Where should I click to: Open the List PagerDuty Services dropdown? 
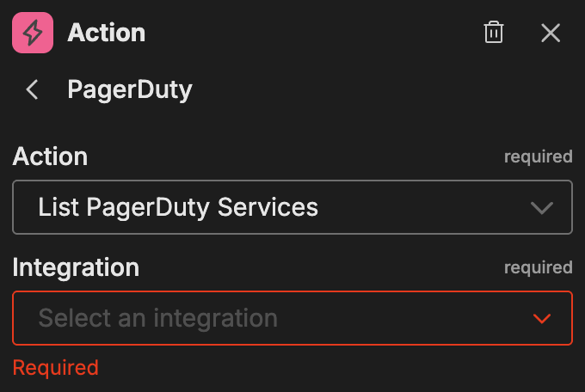tap(292, 207)
